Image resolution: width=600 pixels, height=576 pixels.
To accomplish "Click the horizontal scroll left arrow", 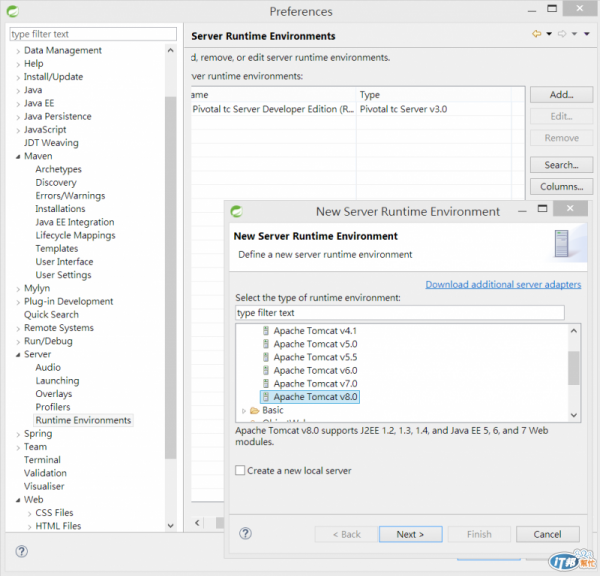I will click(x=197, y=522).
